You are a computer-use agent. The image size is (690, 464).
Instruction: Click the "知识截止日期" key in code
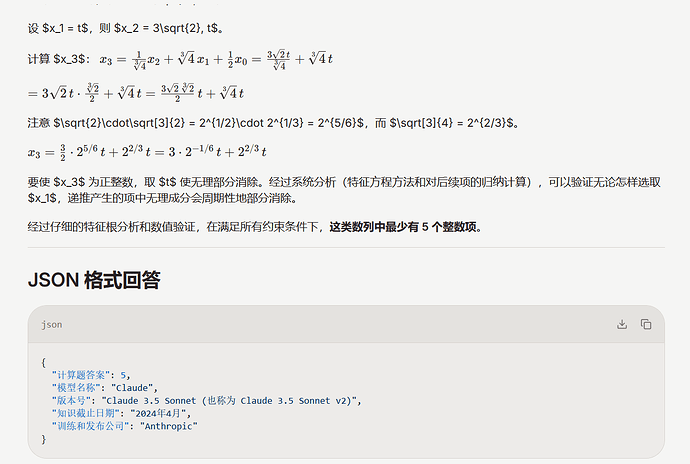pos(86,413)
